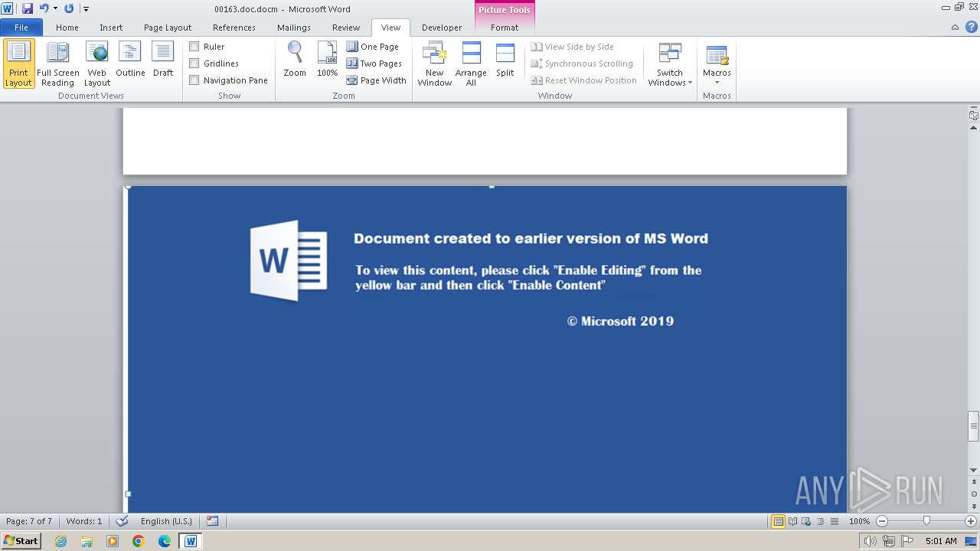Open the File tab

point(21,28)
